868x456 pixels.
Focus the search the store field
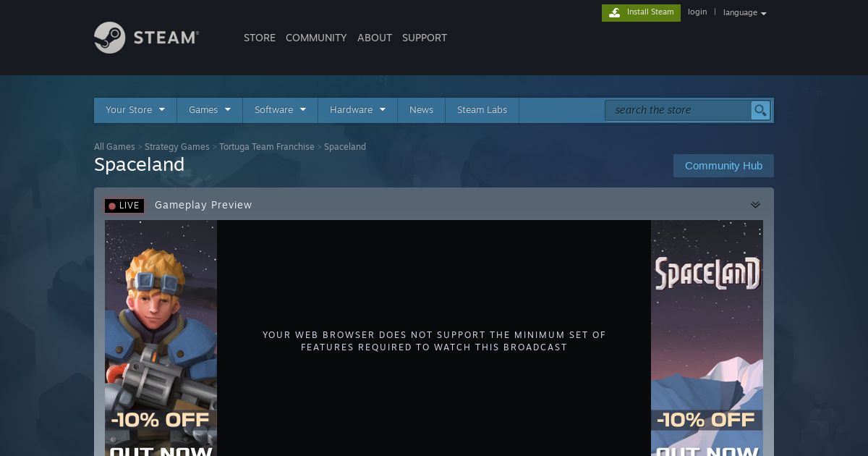pyautogui.click(x=678, y=110)
